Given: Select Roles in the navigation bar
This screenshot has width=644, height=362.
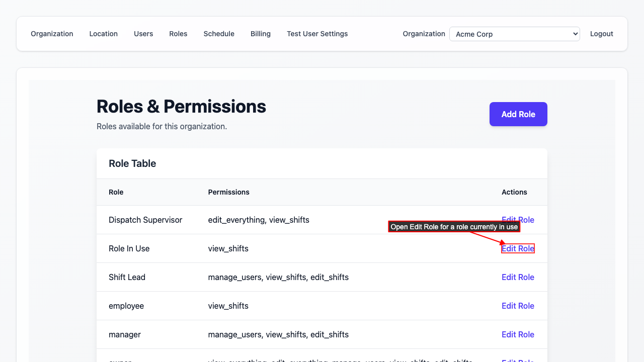Looking at the screenshot, I should click(x=178, y=34).
